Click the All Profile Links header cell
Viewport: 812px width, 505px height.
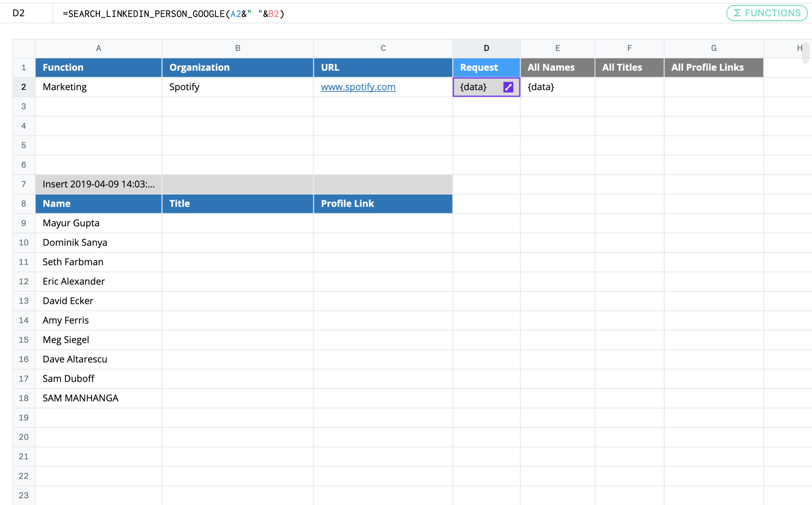click(x=713, y=67)
